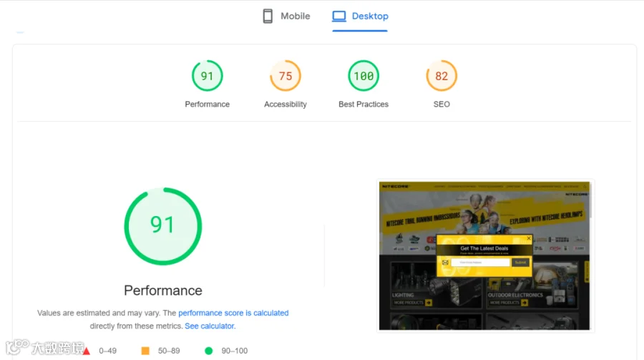
Task: Switch to the Mobile tab
Action: (x=286, y=16)
